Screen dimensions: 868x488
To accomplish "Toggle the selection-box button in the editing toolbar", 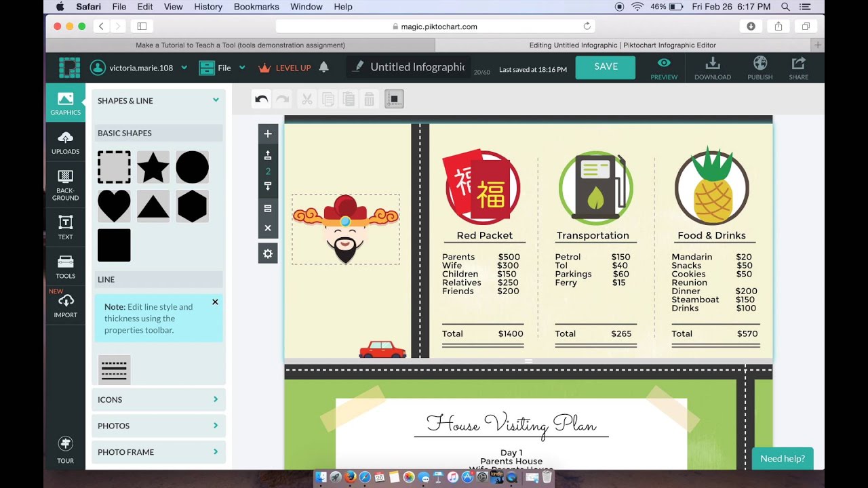I will pos(394,100).
